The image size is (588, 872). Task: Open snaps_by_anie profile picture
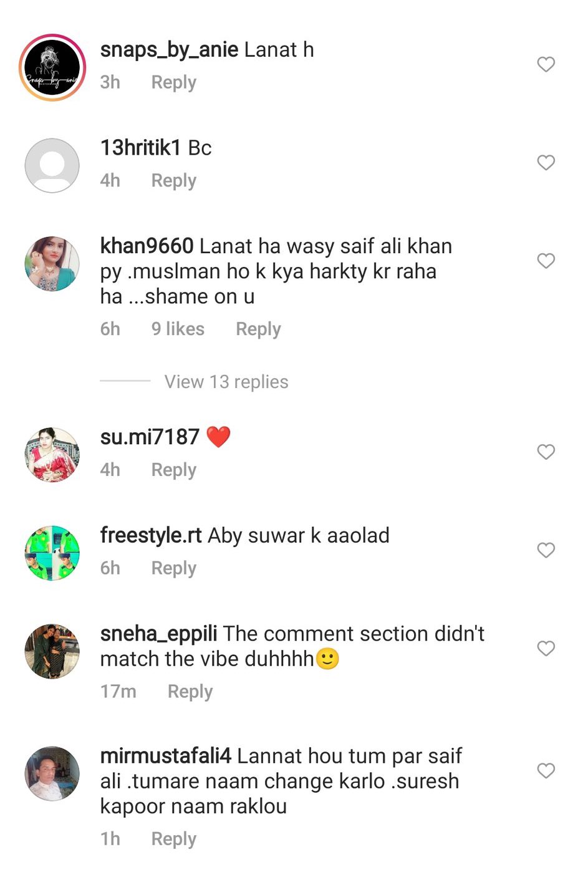coord(52,67)
